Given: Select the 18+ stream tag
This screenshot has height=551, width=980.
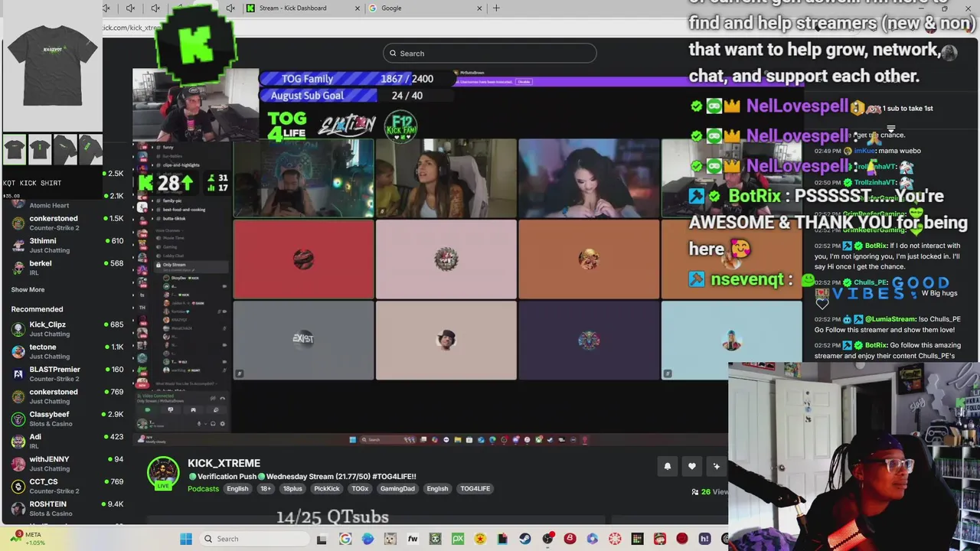Looking at the screenshot, I should coord(265,488).
